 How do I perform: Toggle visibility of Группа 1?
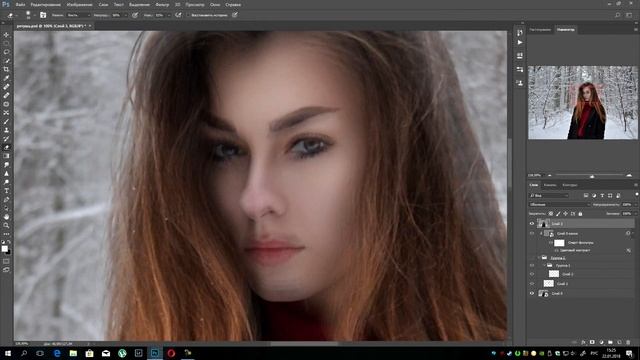[532, 265]
